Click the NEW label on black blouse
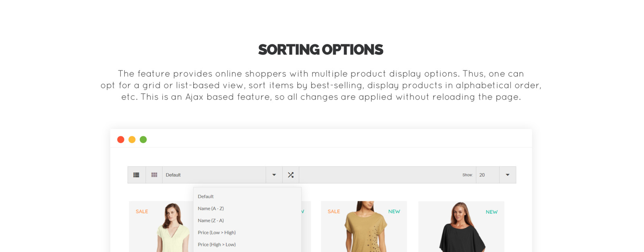644x252 pixels. click(x=492, y=211)
